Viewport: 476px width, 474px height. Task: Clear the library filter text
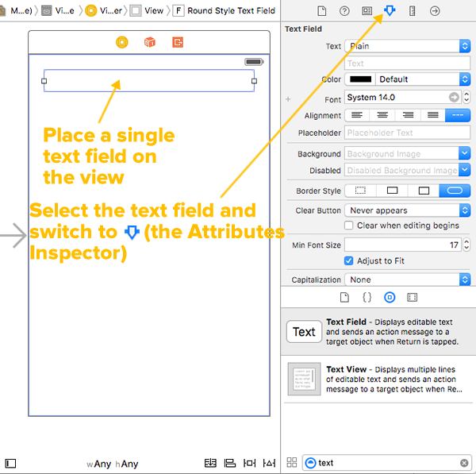[x=464, y=463]
